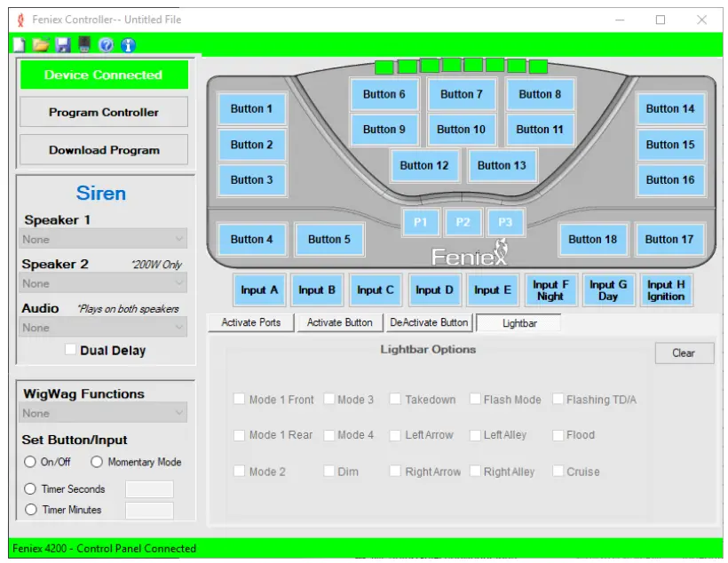
Task: Switch to the Activate Ports tab
Action: point(250,322)
